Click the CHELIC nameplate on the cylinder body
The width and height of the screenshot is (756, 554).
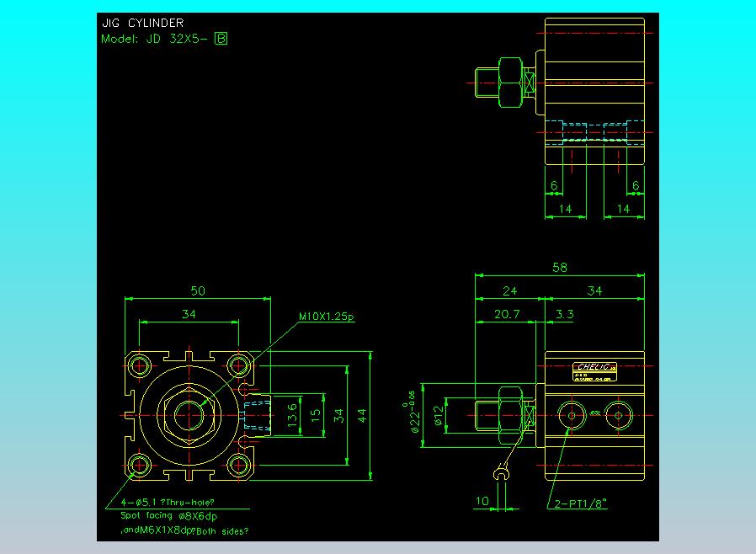tap(594, 372)
